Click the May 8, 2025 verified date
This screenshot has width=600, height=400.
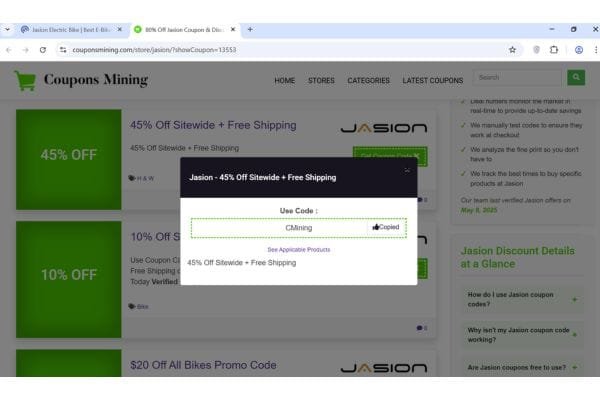[x=479, y=210]
